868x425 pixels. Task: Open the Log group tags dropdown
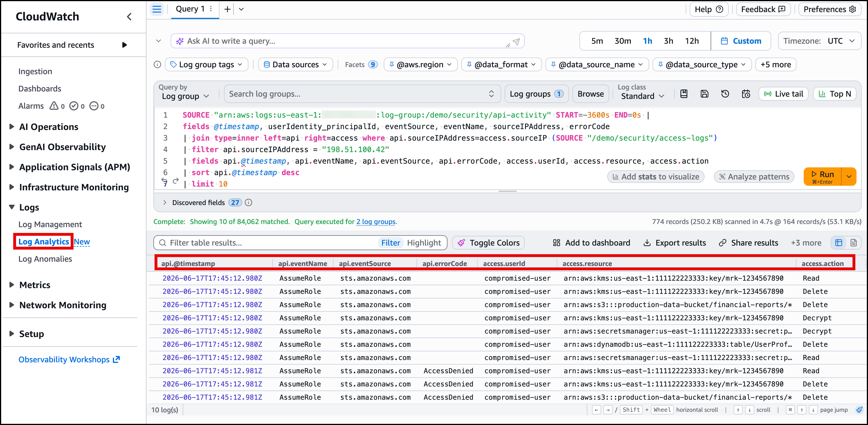[x=206, y=64]
